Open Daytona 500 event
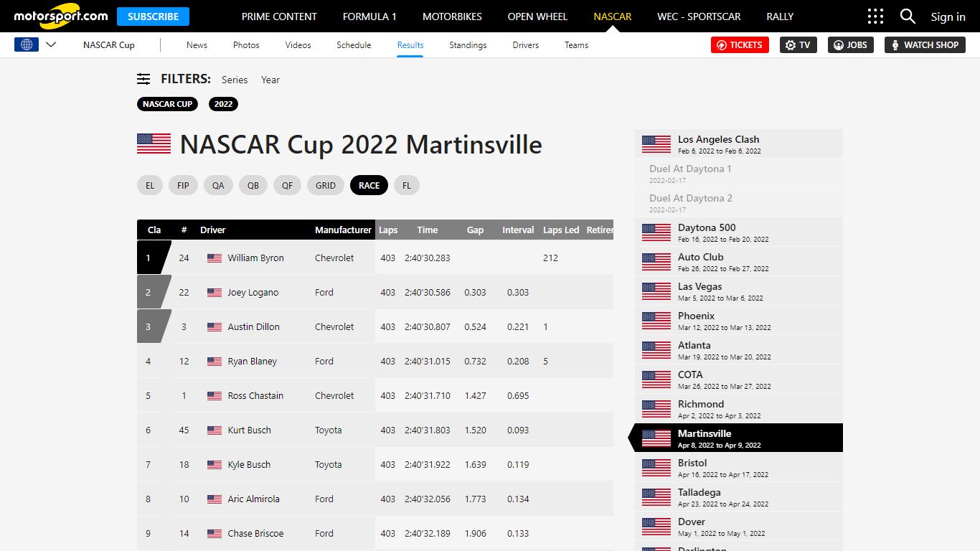 739,232
